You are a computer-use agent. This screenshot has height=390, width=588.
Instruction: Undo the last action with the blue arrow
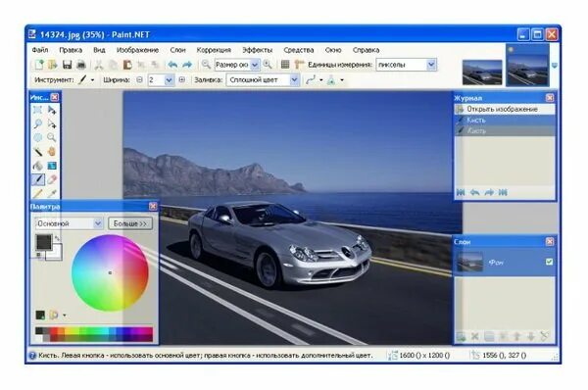coord(172,65)
